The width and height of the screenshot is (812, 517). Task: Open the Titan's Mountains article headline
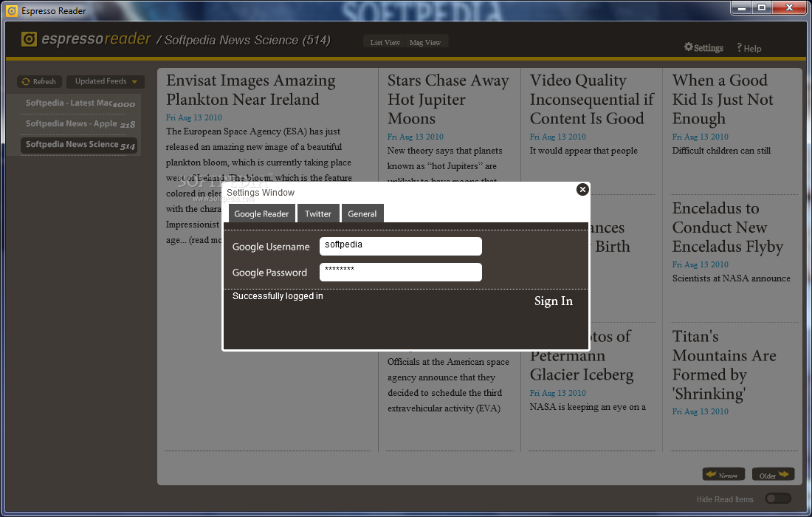(723, 365)
